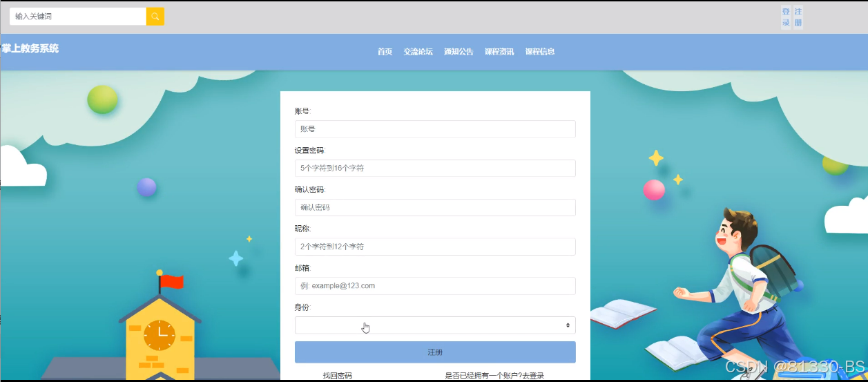This screenshot has height=382, width=868.
Task: Click the 邮箱 field label
Action: coord(303,268)
